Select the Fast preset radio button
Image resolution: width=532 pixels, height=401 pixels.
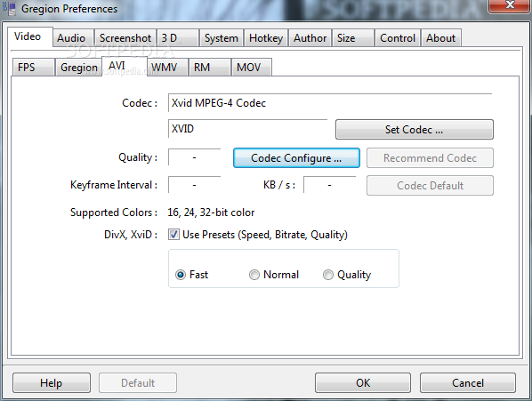181,275
